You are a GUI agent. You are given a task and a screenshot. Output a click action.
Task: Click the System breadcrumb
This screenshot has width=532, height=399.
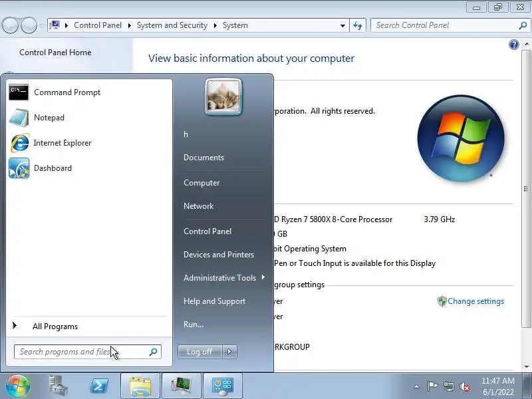(x=235, y=25)
